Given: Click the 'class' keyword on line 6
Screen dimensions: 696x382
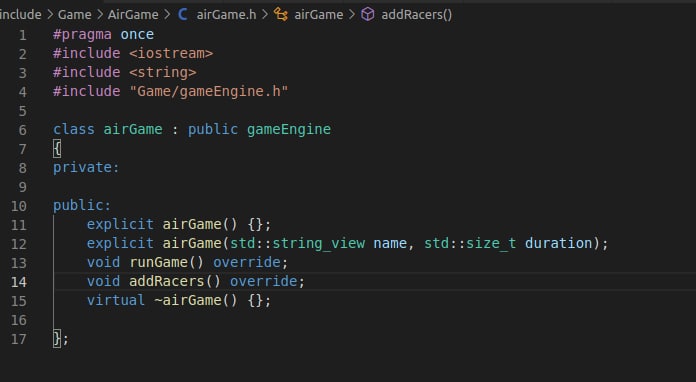Looking at the screenshot, I should coord(74,129).
